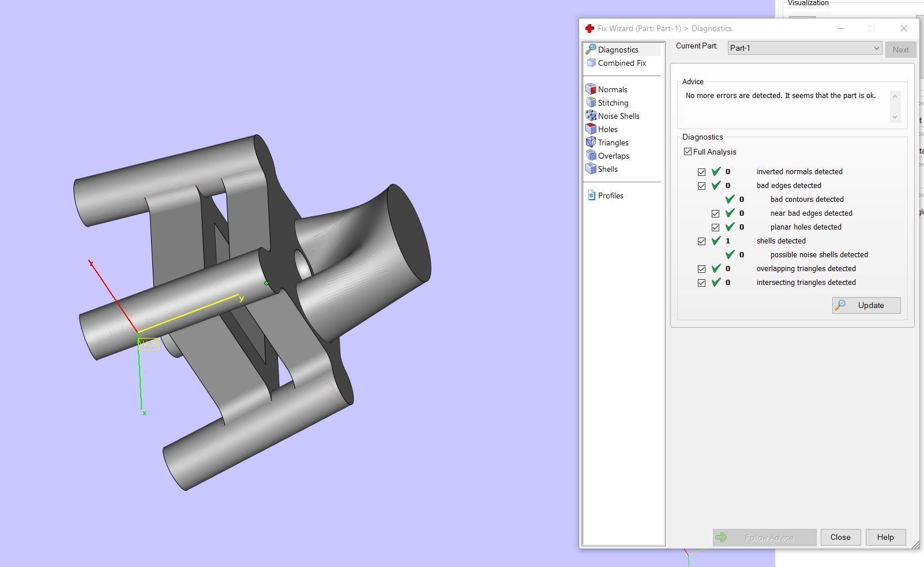Disable the near bad edges detected checkbox
The height and width of the screenshot is (567, 924).
[715, 213]
